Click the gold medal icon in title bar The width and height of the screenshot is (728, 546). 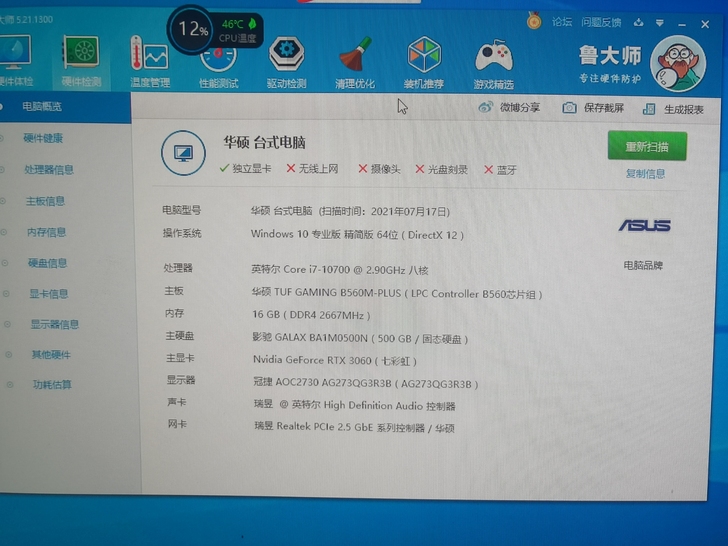pyautogui.click(x=534, y=21)
